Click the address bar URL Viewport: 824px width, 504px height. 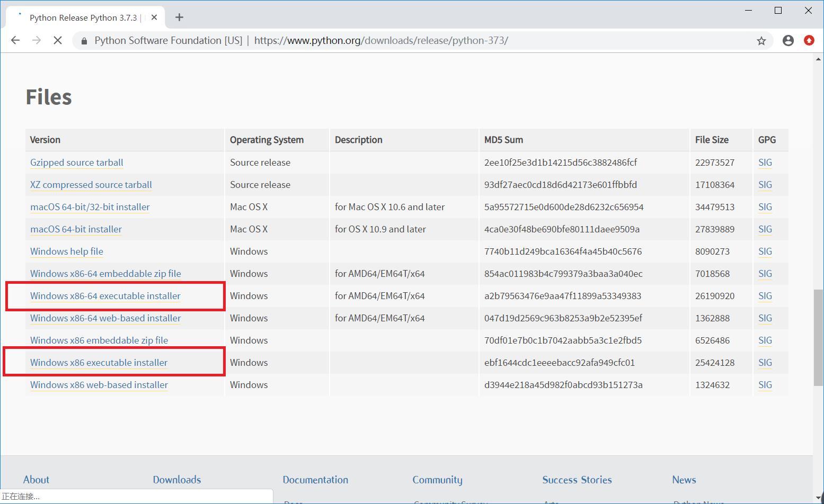pos(381,41)
